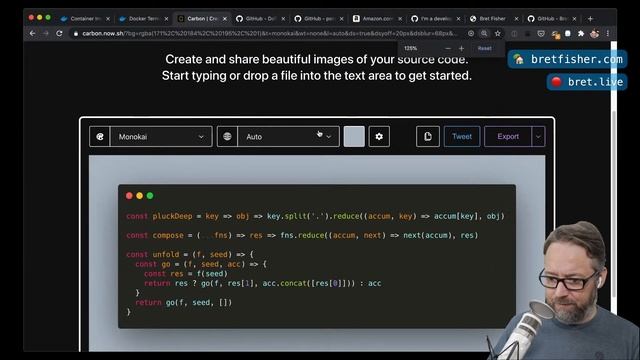
Task: Open Carbon settings gear menu
Action: coord(379,136)
